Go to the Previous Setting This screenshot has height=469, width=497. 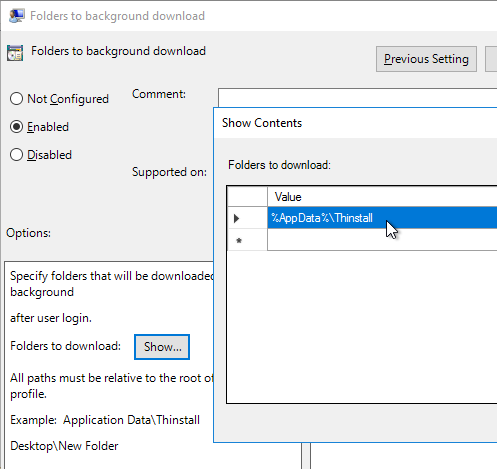click(x=426, y=59)
